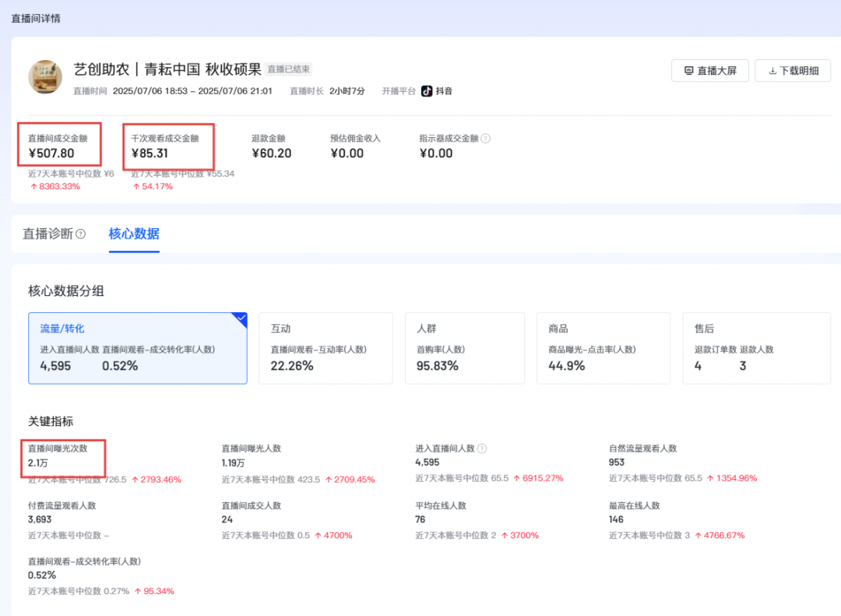This screenshot has width=841, height=616.
Task: Click the 直播已结束 status tag
Action: click(x=289, y=69)
